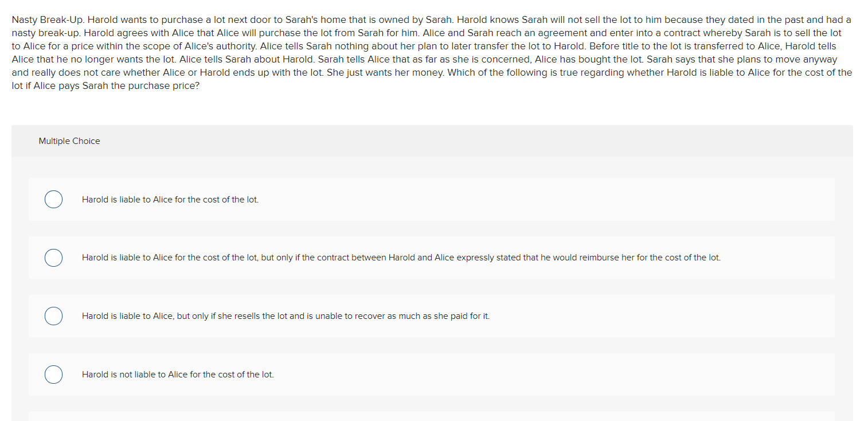Choose the answer about expressly stated reimbursement
The width and height of the screenshot is (868, 421).
pyautogui.click(x=53, y=258)
